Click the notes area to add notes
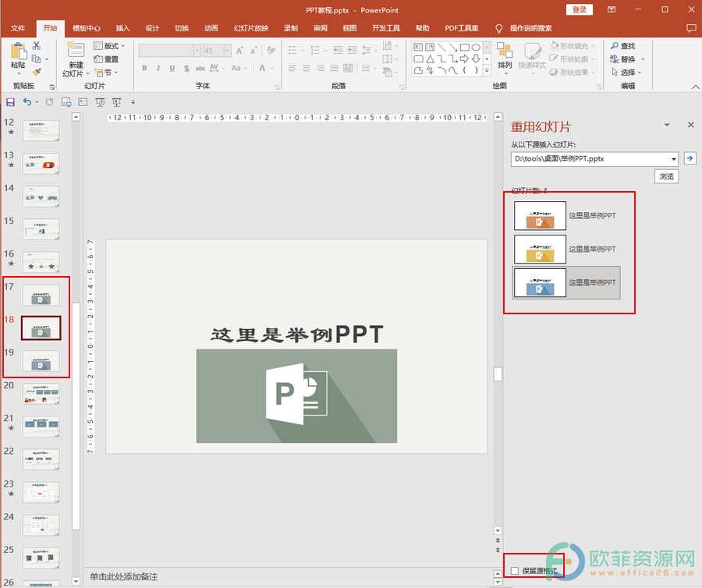Screen dimensions: 702x588 (x=289, y=576)
